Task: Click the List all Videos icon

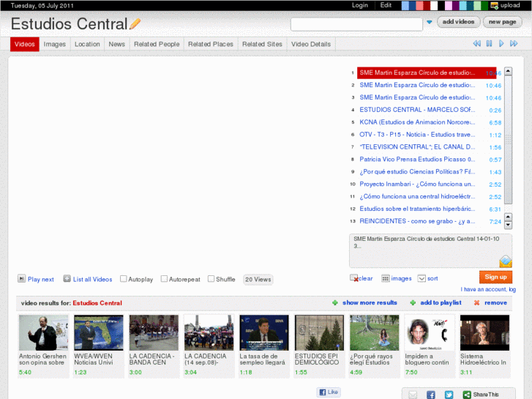Action: 67,279
